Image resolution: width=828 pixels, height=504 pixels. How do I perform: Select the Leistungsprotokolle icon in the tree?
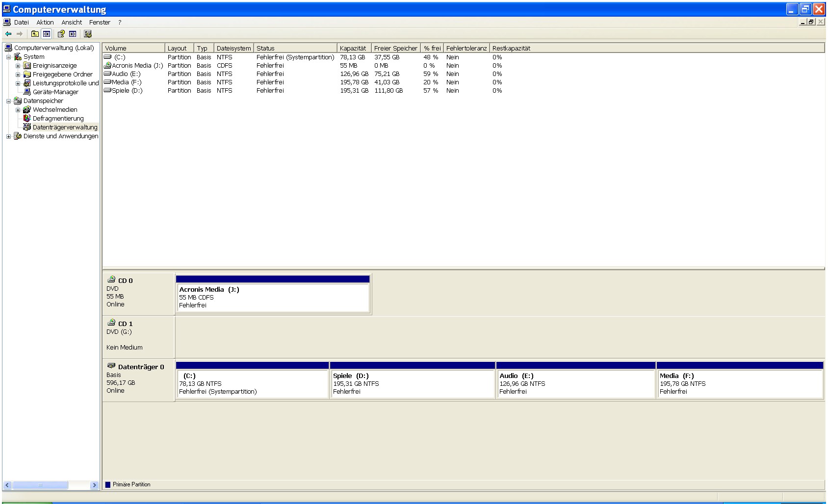coord(27,83)
